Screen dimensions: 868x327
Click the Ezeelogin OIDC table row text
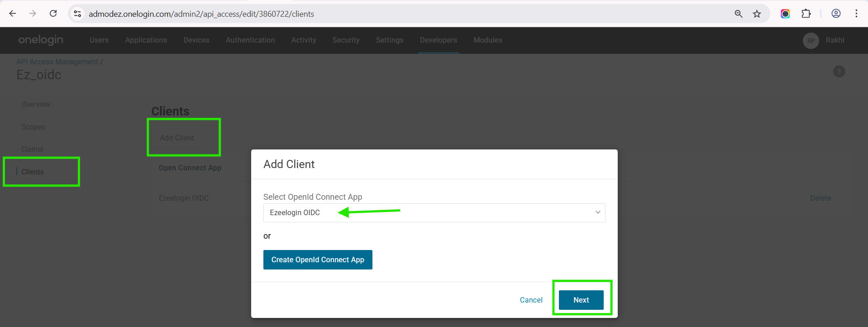[x=184, y=198]
